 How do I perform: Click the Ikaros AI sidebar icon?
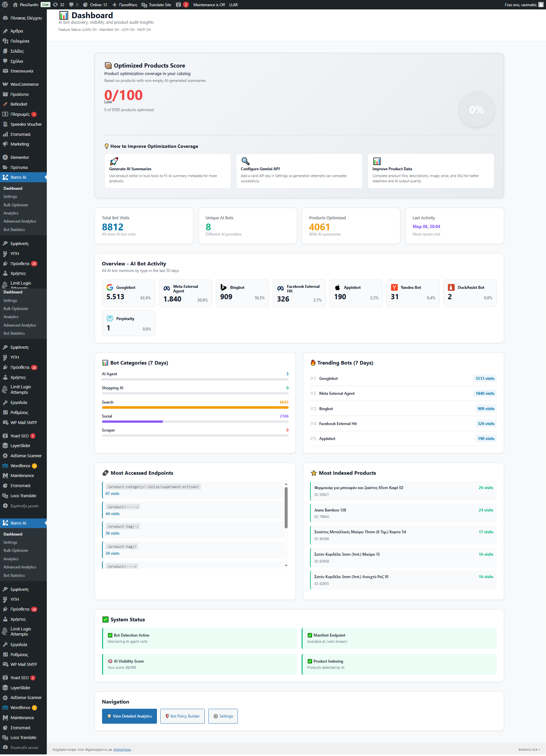[x=5, y=177]
